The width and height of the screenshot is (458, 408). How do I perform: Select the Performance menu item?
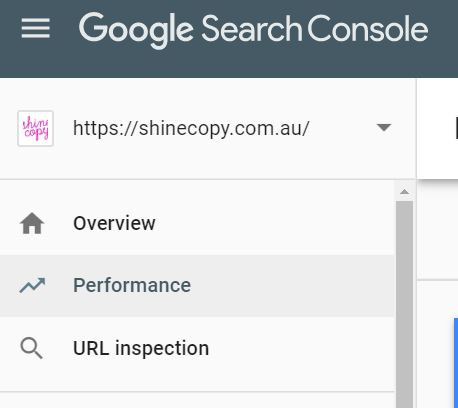[197, 286]
